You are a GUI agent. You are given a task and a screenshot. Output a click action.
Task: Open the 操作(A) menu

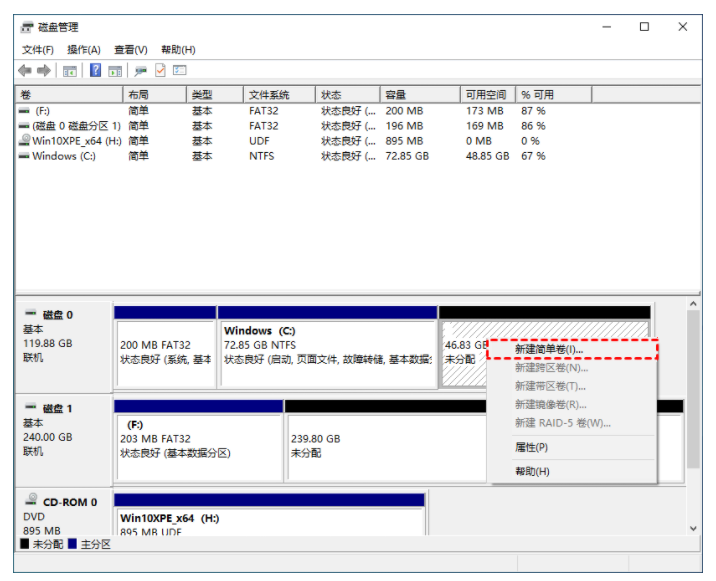point(84,50)
